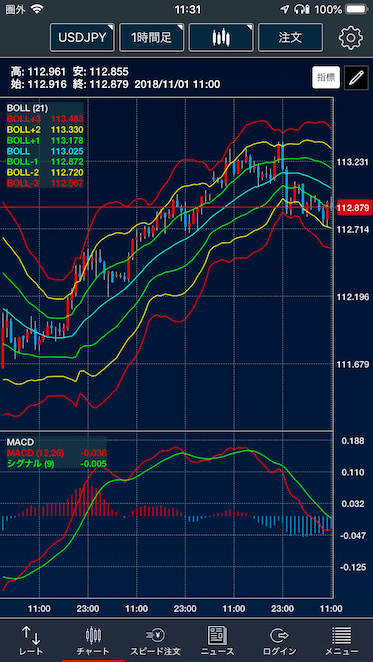The width and height of the screenshot is (373, 662).
Task: Open settings with the gear icon
Action: click(350, 38)
